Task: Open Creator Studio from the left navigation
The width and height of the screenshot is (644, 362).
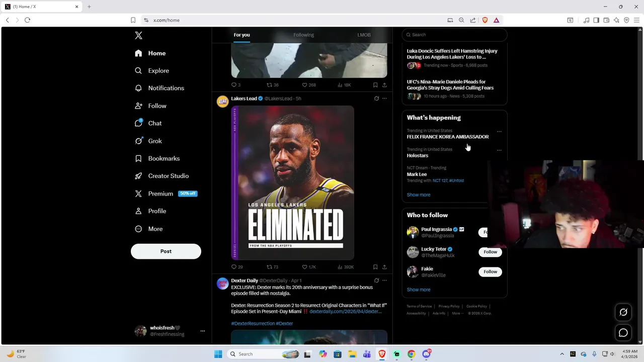Action: (162, 176)
